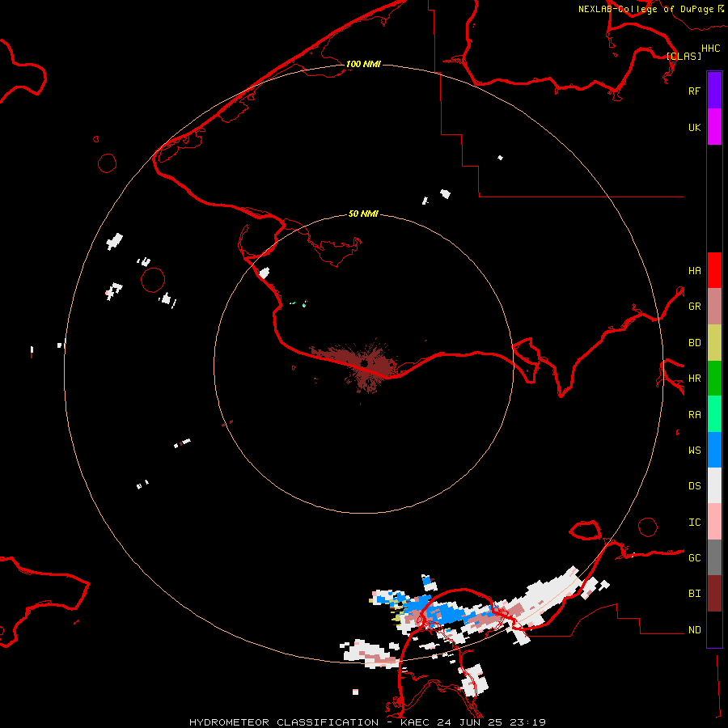Click the RA legend label
The width and height of the screenshot is (728, 728).
[694, 415]
